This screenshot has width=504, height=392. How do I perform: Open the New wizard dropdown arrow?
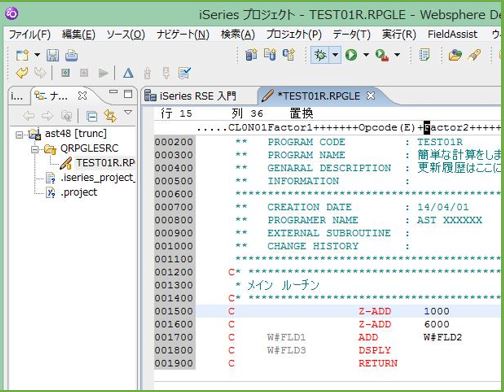[37, 55]
